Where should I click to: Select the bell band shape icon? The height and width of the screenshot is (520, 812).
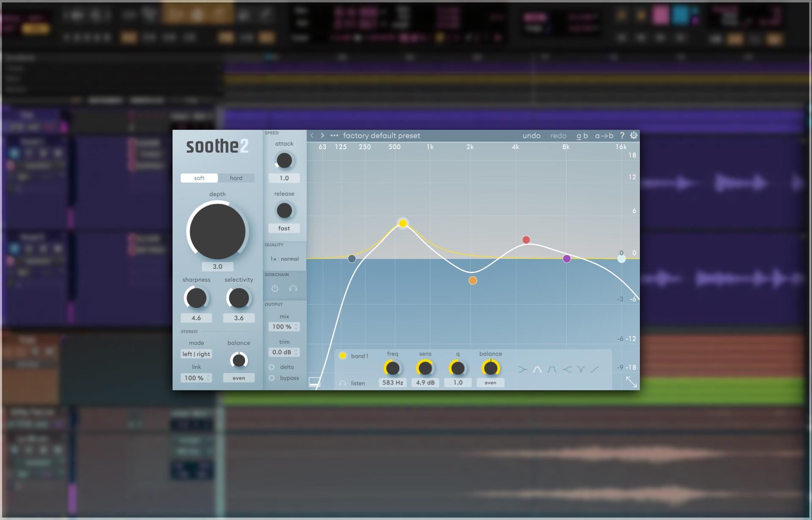tap(537, 369)
